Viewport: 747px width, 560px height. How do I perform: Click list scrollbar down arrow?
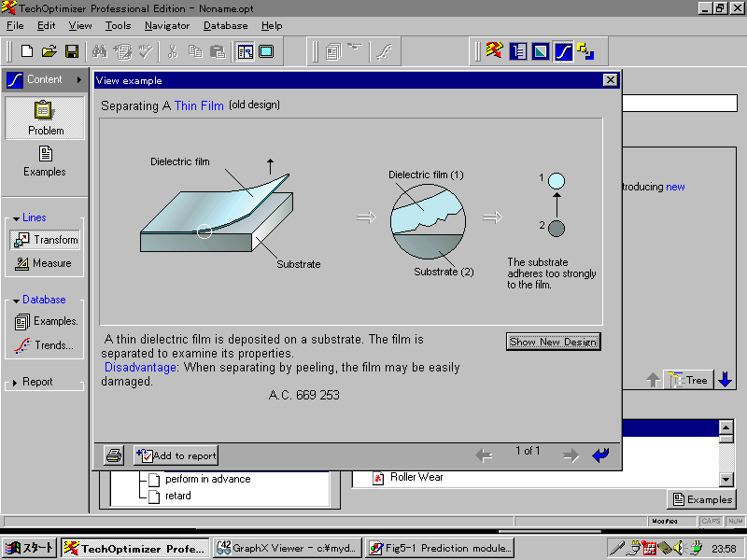click(726, 479)
